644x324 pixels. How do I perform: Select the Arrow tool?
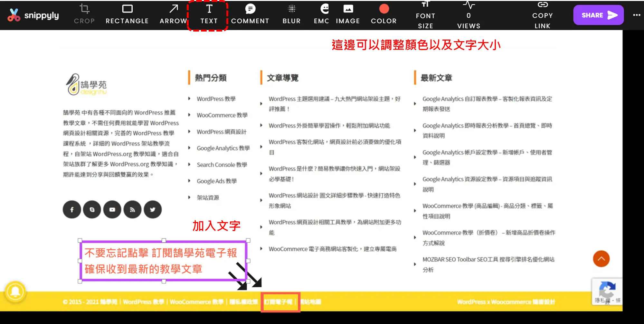coord(173,14)
